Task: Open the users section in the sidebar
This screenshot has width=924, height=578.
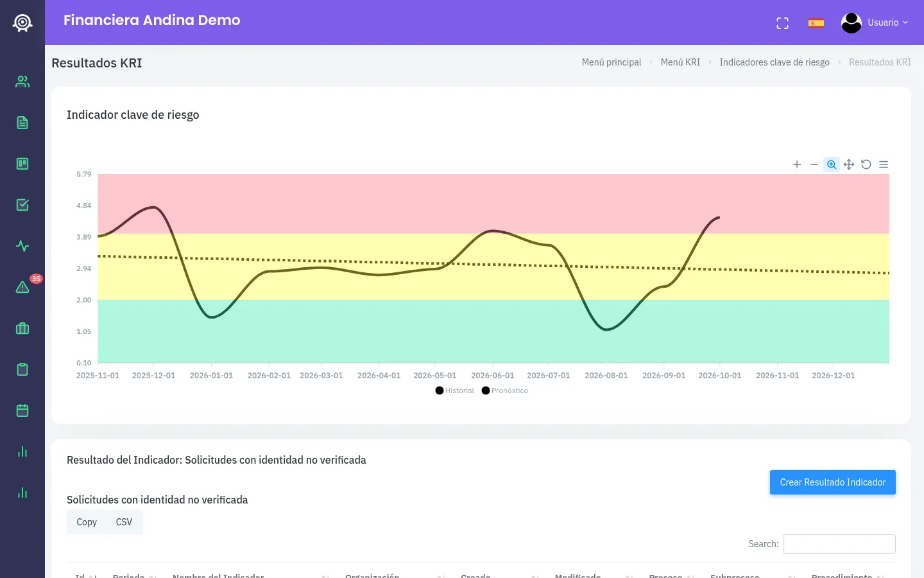Action: click(22, 82)
